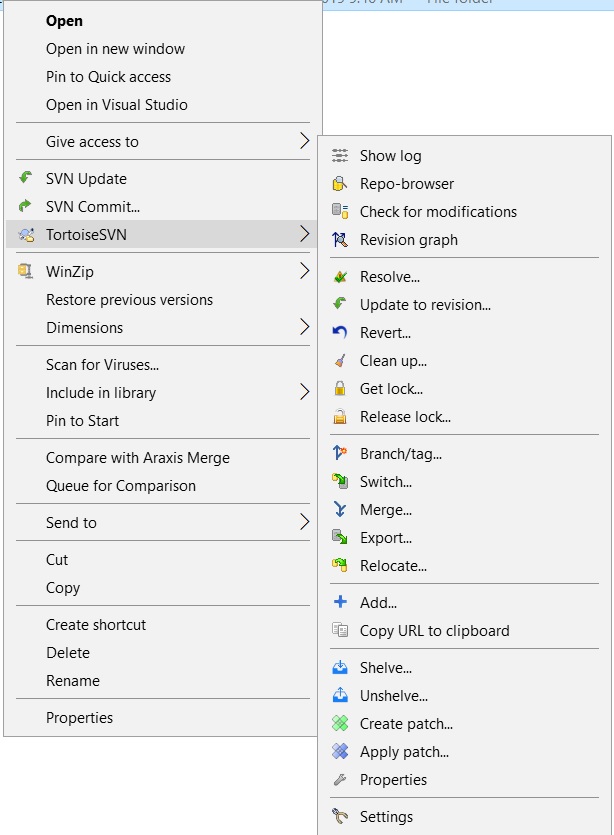Click the Revision graph text label
The image size is (614, 835).
[408, 240]
